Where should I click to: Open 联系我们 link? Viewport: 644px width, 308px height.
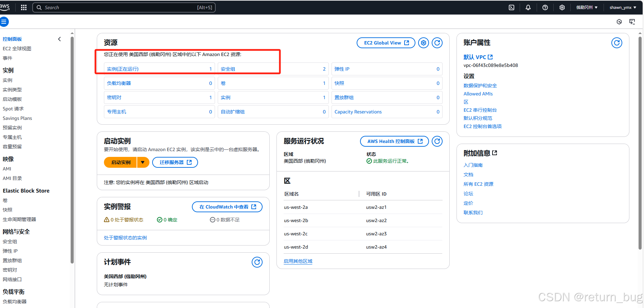click(473, 213)
